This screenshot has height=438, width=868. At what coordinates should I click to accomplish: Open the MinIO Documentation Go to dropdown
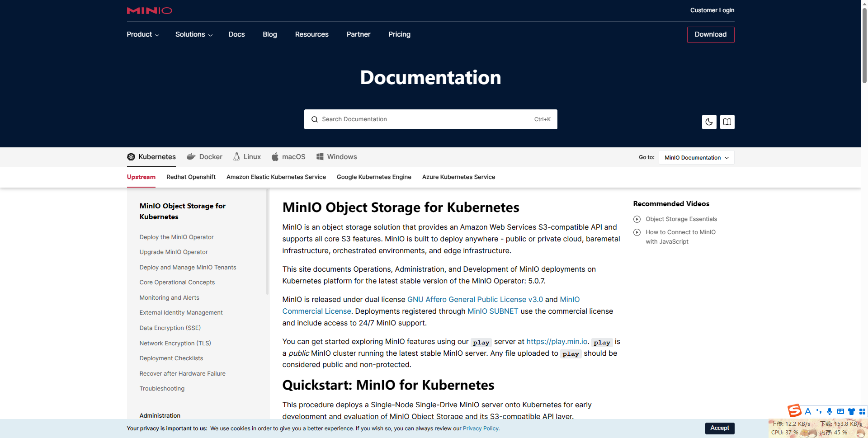[x=696, y=157]
